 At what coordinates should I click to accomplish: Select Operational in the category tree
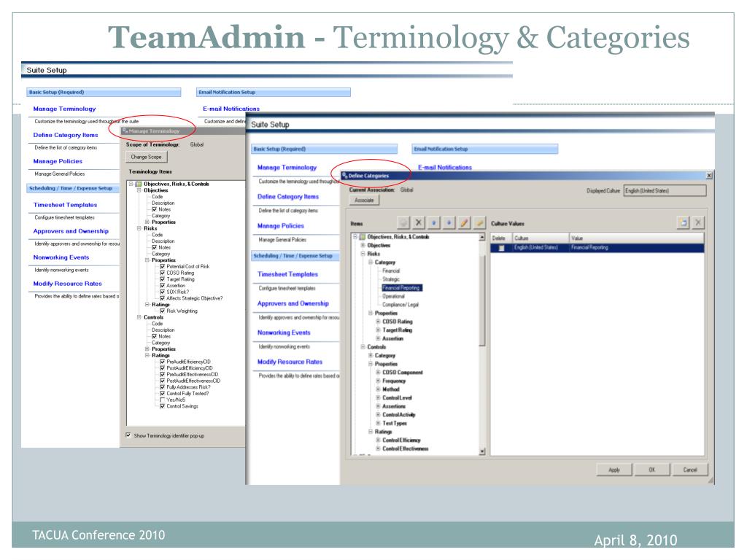pyautogui.click(x=393, y=296)
